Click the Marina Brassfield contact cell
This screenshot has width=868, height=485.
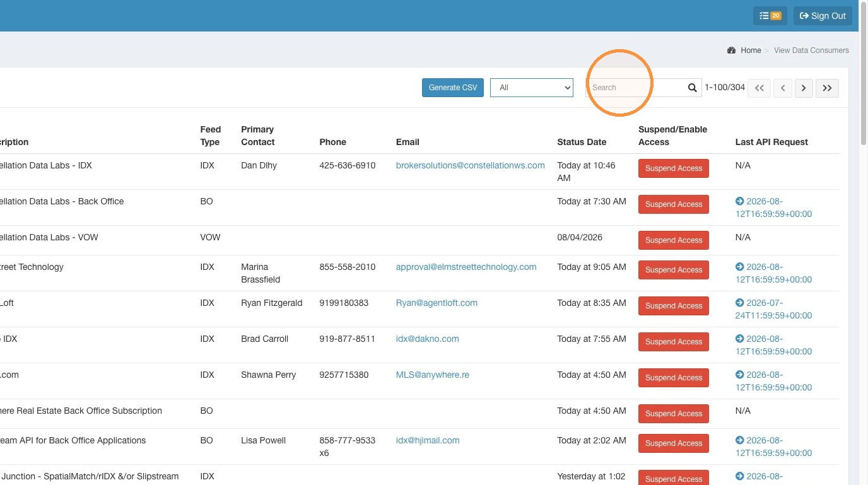click(x=261, y=273)
